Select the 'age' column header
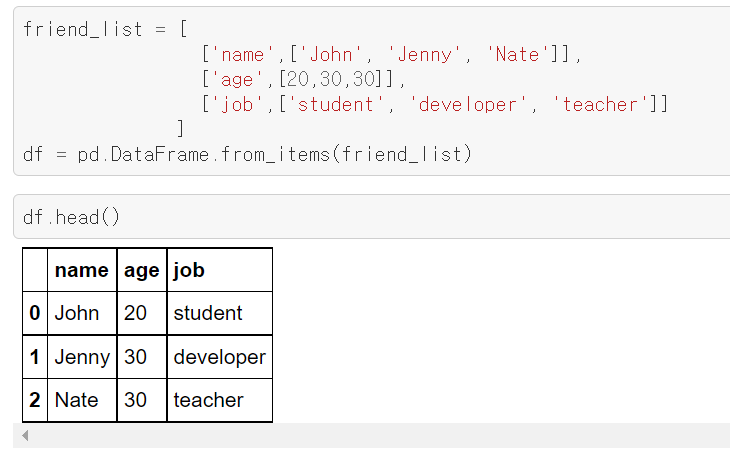Image resolution: width=730 pixels, height=453 pixels. (142, 270)
